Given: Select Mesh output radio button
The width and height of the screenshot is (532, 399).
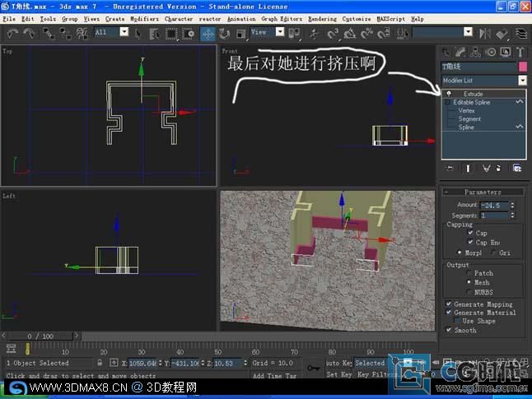Looking at the screenshot, I should [469, 282].
